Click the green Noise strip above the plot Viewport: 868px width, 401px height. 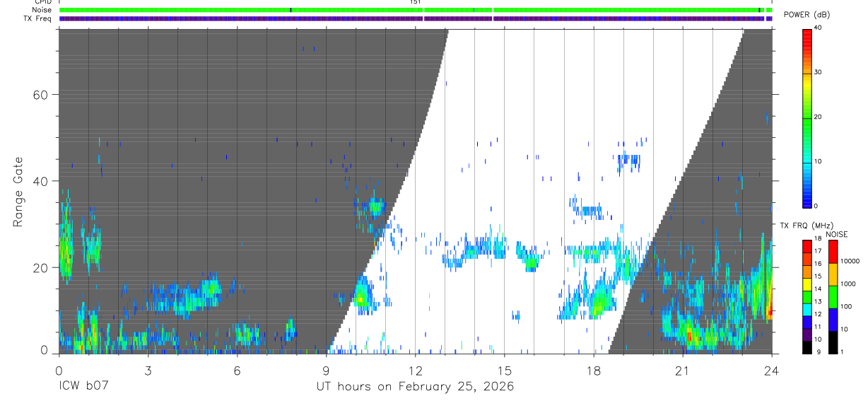[416, 10]
